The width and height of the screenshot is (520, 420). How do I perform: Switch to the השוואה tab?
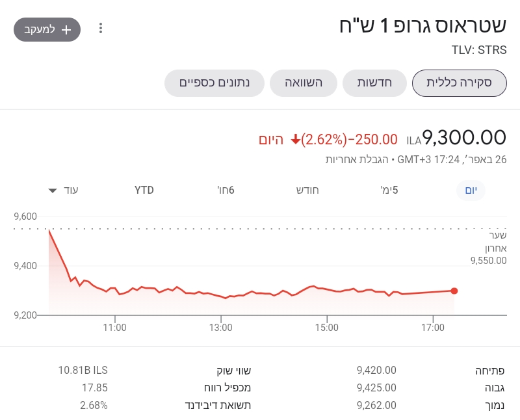(x=304, y=83)
